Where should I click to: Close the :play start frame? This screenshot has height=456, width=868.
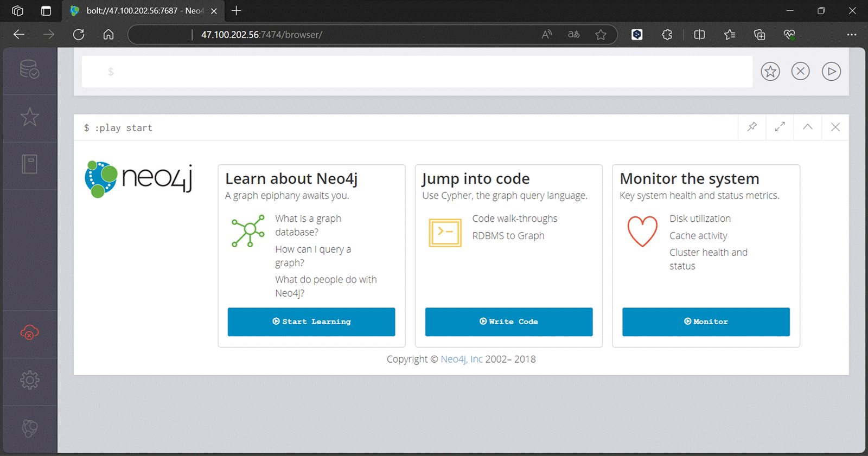[835, 127]
